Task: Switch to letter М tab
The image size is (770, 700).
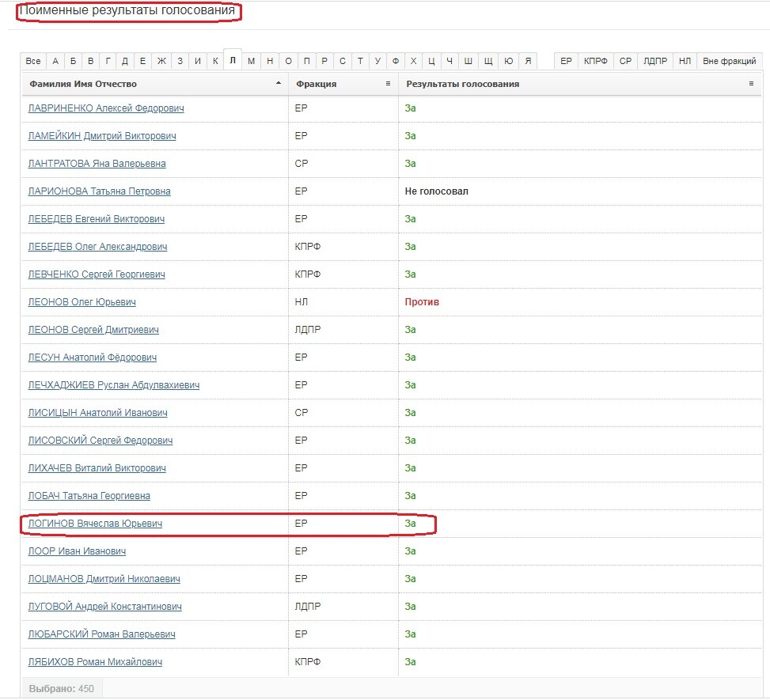Action: click(x=252, y=61)
